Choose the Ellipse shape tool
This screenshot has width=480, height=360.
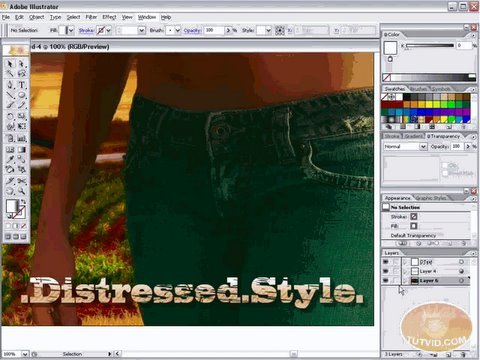point(22,95)
